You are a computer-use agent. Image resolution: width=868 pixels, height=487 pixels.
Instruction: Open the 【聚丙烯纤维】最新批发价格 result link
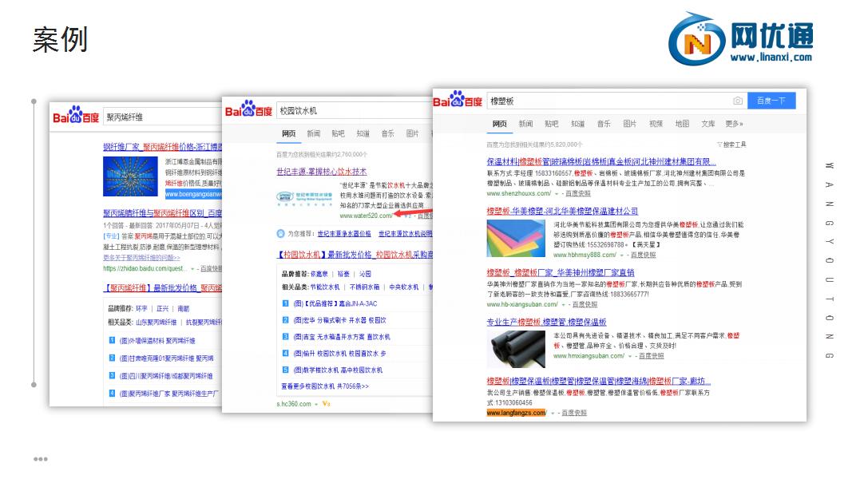click(162, 287)
